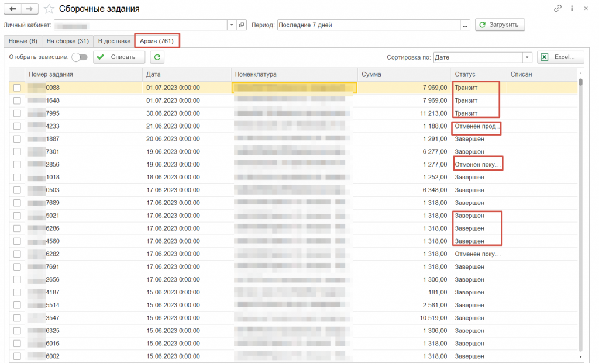Expand the Личный кабинет dropdown
The image size is (599, 364).
tap(232, 25)
